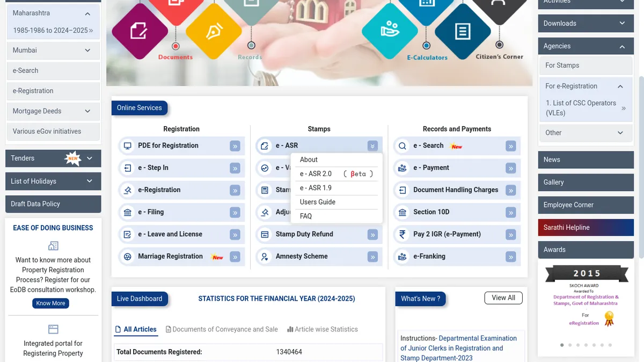Switch to Article wise Statistics tab

[x=322, y=329]
